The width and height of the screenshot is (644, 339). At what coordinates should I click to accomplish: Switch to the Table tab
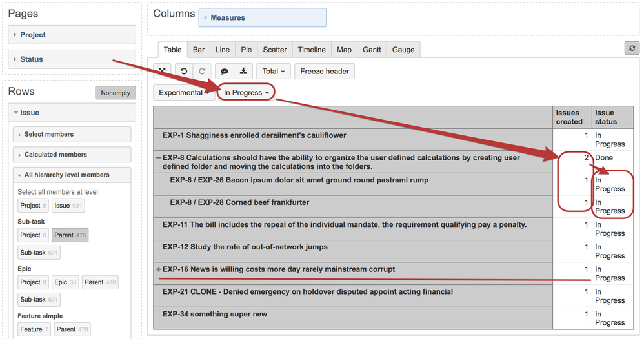tap(172, 50)
